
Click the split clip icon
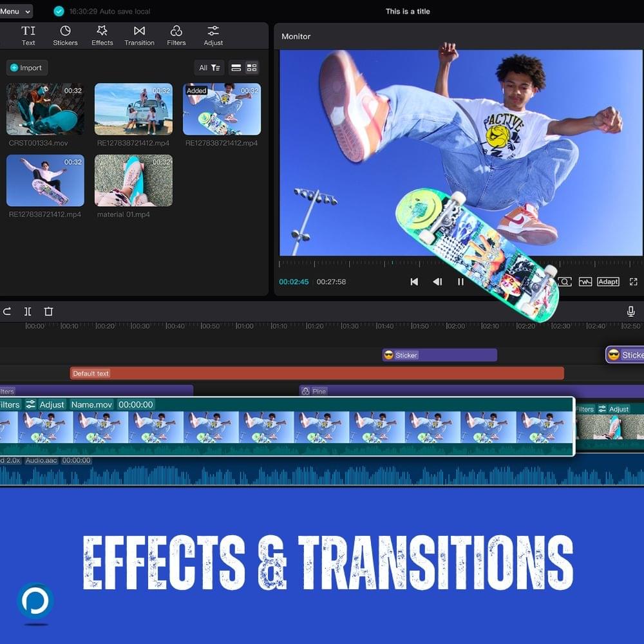point(28,312)
